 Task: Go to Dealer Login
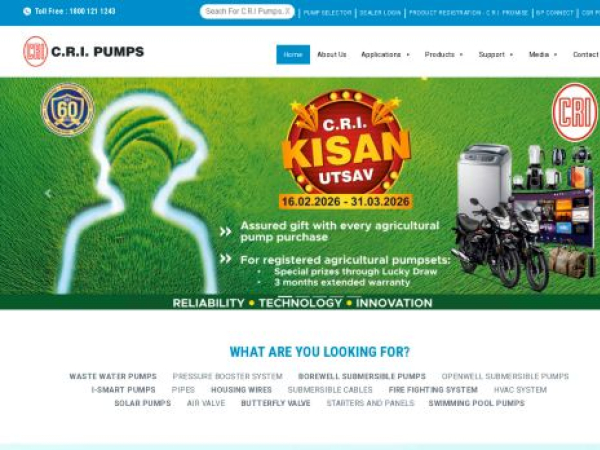click(380, 13)
